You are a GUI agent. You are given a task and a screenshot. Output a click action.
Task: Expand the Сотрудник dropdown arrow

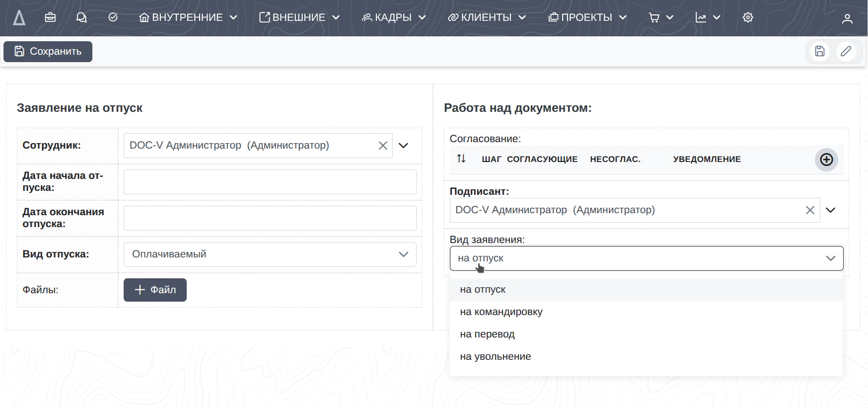click(x=404, y=146)
